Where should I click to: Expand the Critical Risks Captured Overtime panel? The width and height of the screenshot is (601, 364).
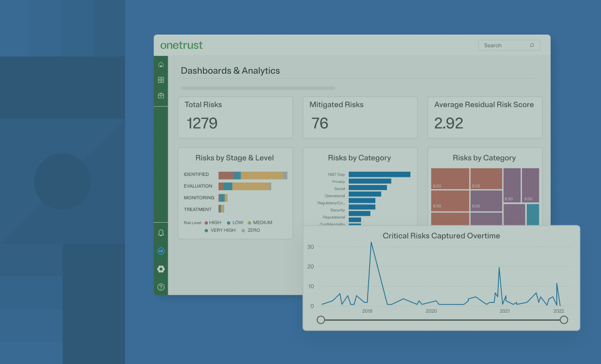441,235
